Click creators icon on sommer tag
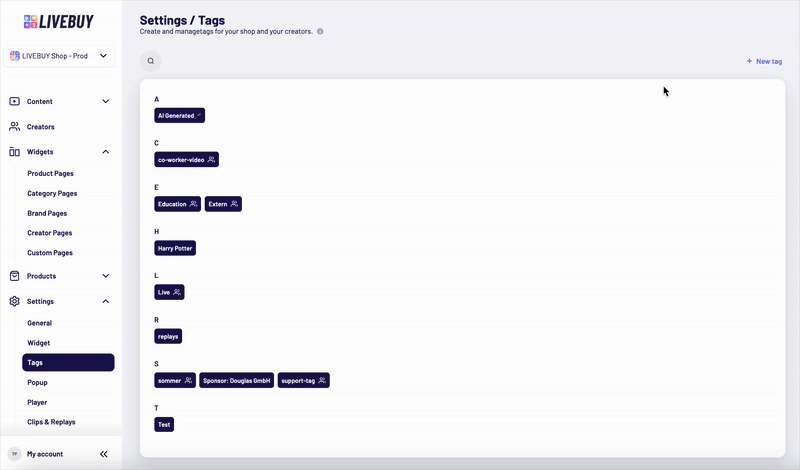The image size is (800, 470). coord(188,380)
